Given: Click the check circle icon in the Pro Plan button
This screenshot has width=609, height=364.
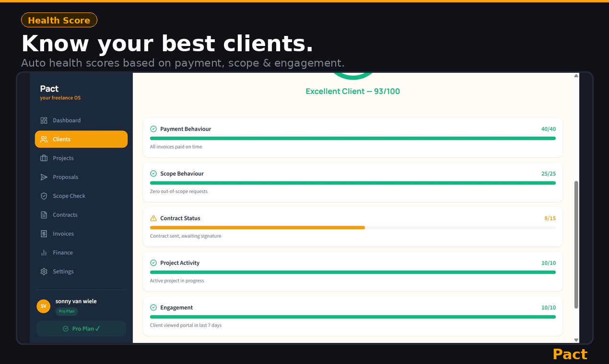Looking at the screenshot, I should click(66, 329).
